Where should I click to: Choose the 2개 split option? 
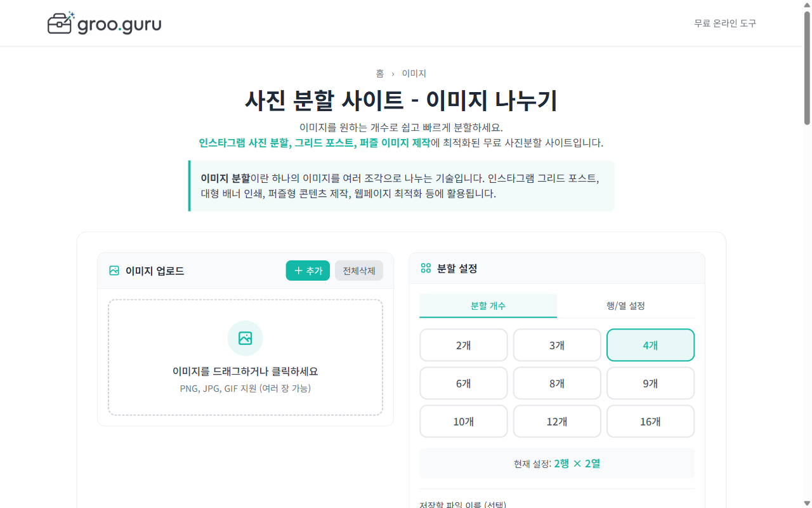tap(463, 345)
